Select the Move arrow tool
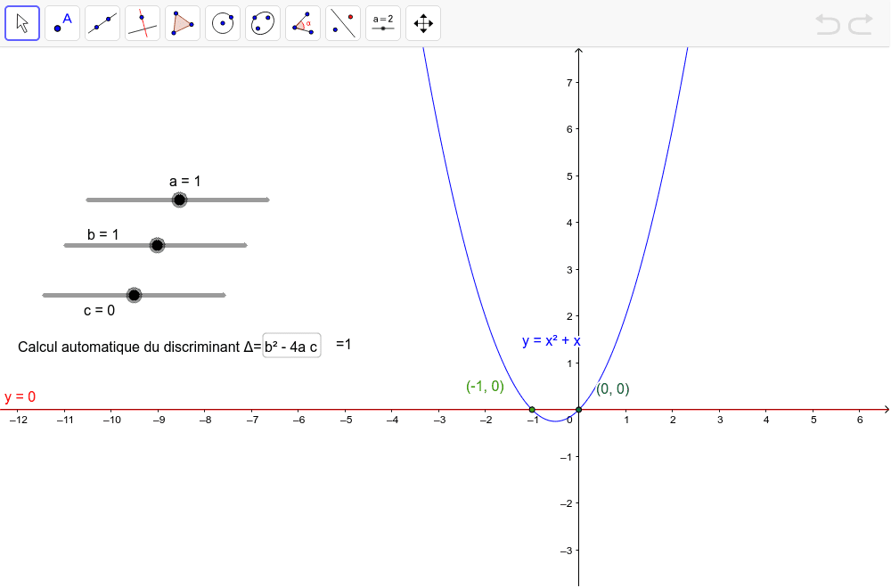 (22, 23)
